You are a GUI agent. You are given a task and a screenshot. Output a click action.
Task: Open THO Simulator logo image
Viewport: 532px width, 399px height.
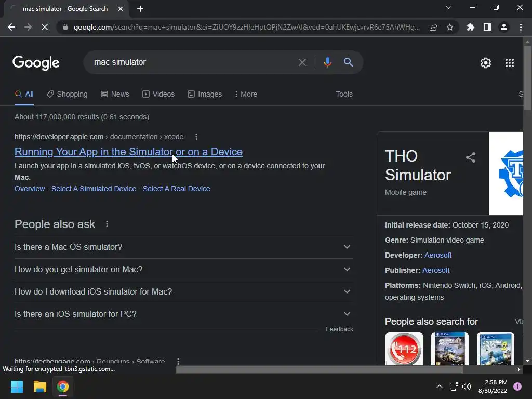pyautogui.click(x=506, y=174)
